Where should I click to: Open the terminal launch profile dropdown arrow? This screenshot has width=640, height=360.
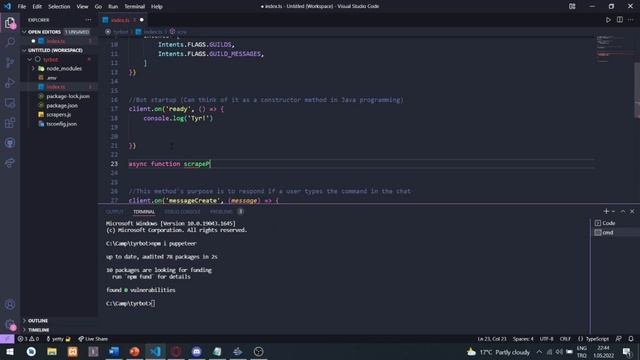click(613, 211)
